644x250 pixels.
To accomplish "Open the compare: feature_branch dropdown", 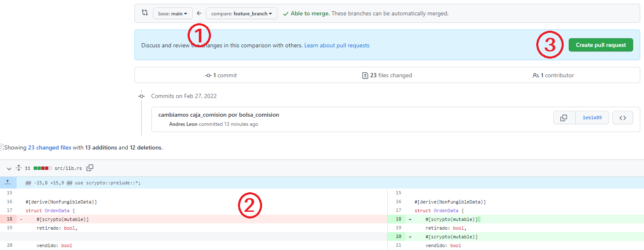I will tap(241, 14).
